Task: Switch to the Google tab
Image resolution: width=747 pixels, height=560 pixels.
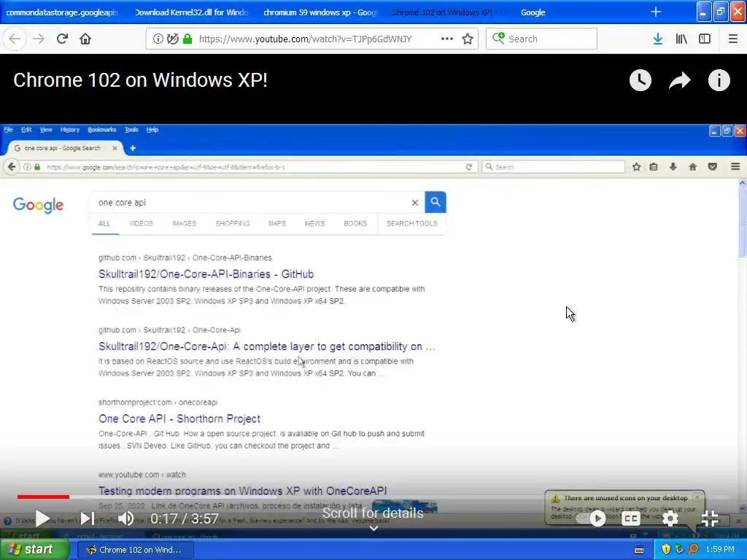Action: (x=533, y=12)
